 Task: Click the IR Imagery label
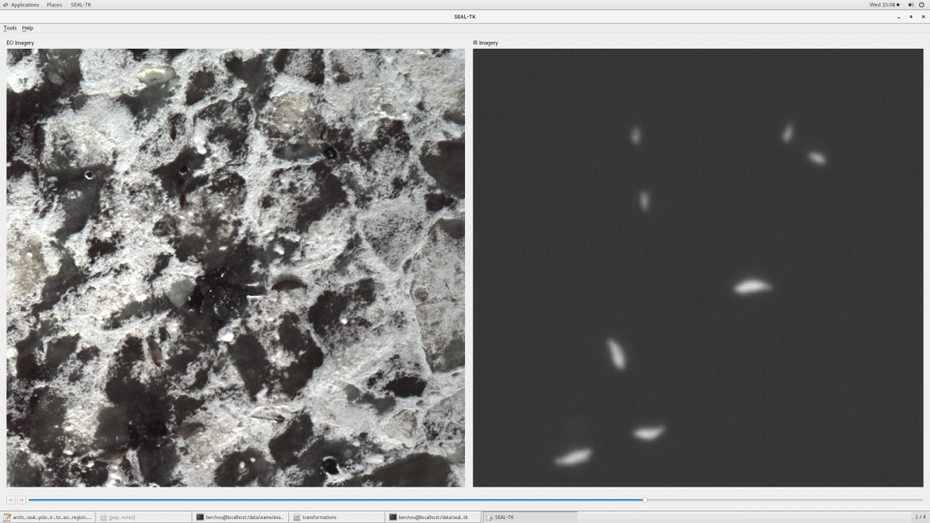pos(486,43)
